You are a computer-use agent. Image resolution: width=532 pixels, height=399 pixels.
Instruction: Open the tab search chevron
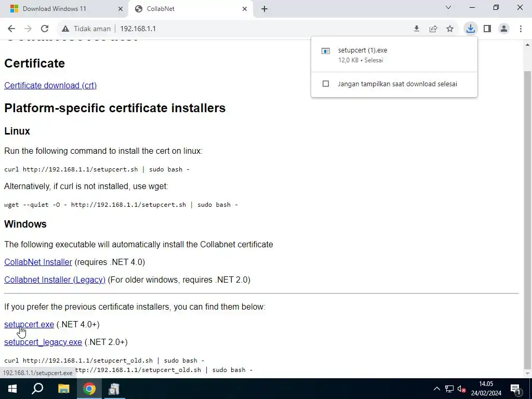pos(448,7)
